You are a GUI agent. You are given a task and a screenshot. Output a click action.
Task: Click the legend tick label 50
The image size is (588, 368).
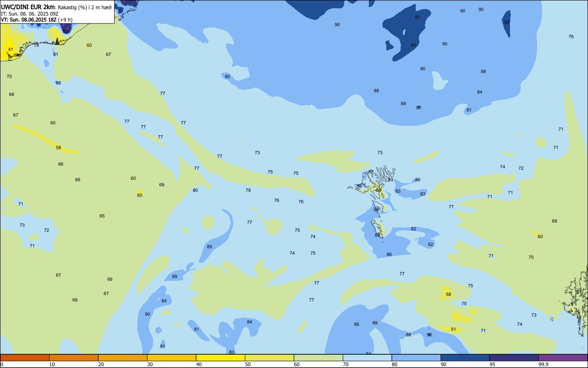[x=248, y=364]
